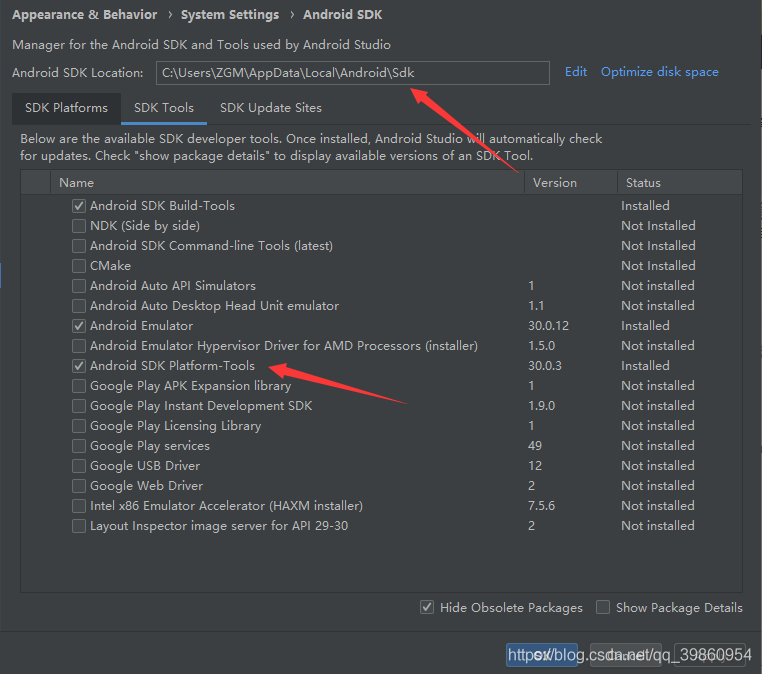
Task: Select the Platform-Tools version 30.0.3 cell
Action: (545, 365)
